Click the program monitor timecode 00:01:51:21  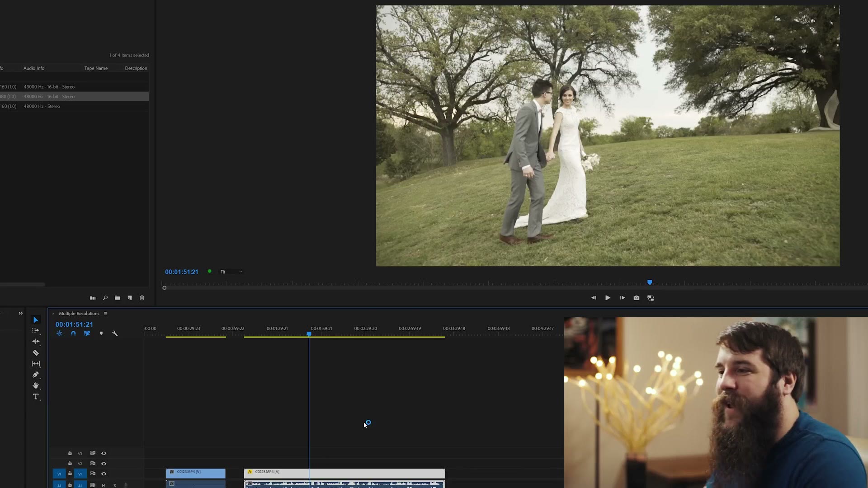[x=181, y=272]
